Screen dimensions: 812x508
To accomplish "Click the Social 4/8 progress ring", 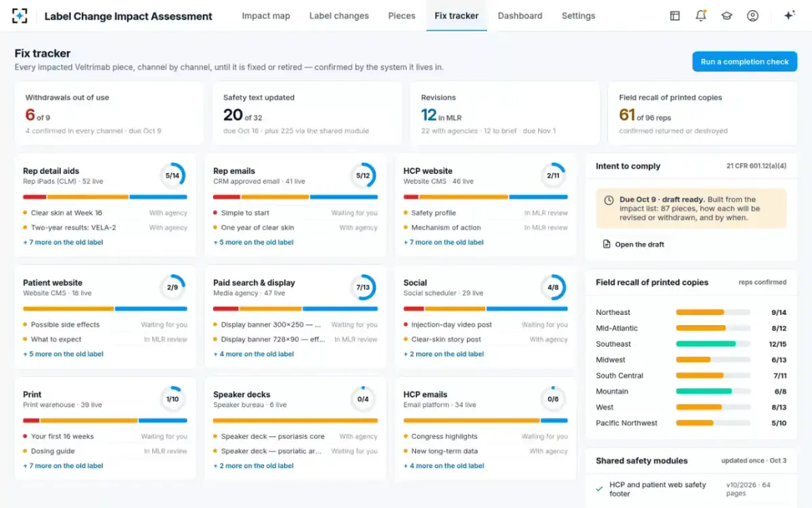I will click(x=554, y=287).
